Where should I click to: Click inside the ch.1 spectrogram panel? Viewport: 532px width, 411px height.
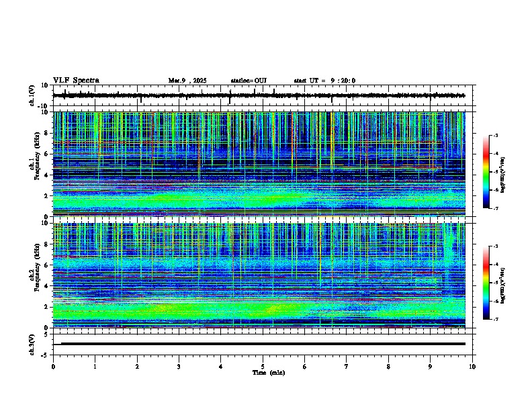(x=259, y=164)
